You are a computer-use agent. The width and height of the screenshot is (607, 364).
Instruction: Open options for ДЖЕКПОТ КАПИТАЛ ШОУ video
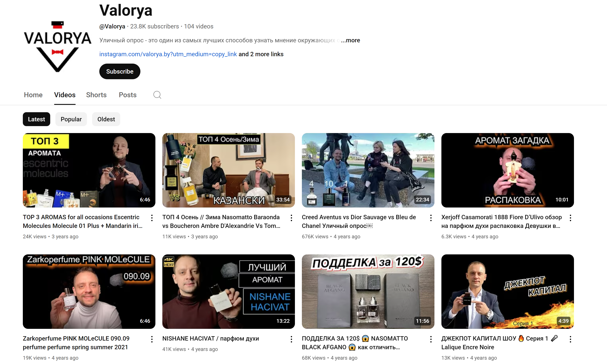[x=570, y=339]
